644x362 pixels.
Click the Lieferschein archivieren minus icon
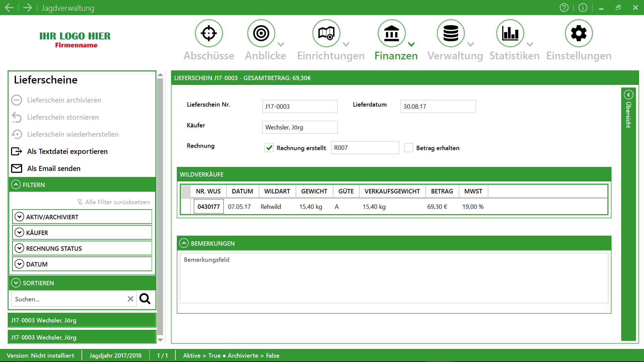16,100
